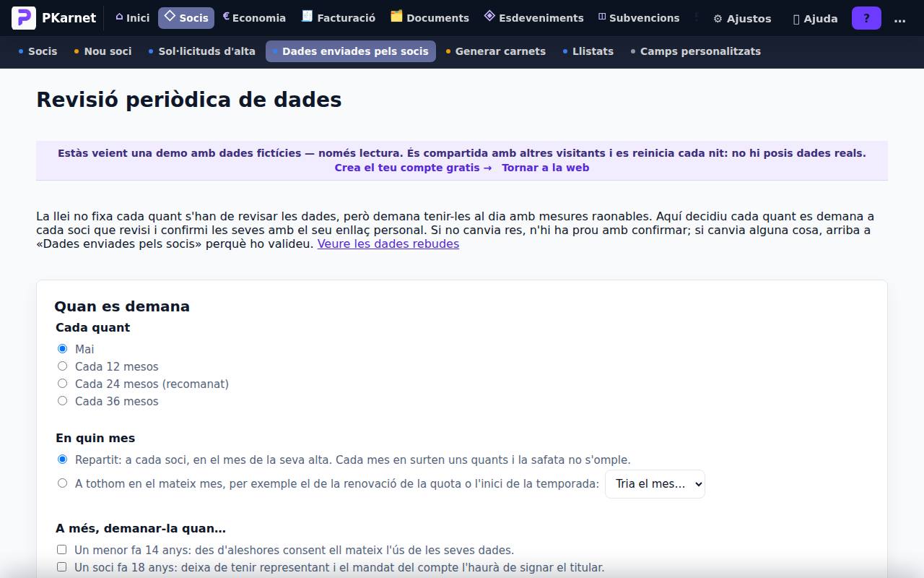Open Sol·licituds d'alta sub-tab
924x578 pixels.
tap(201, 51)
